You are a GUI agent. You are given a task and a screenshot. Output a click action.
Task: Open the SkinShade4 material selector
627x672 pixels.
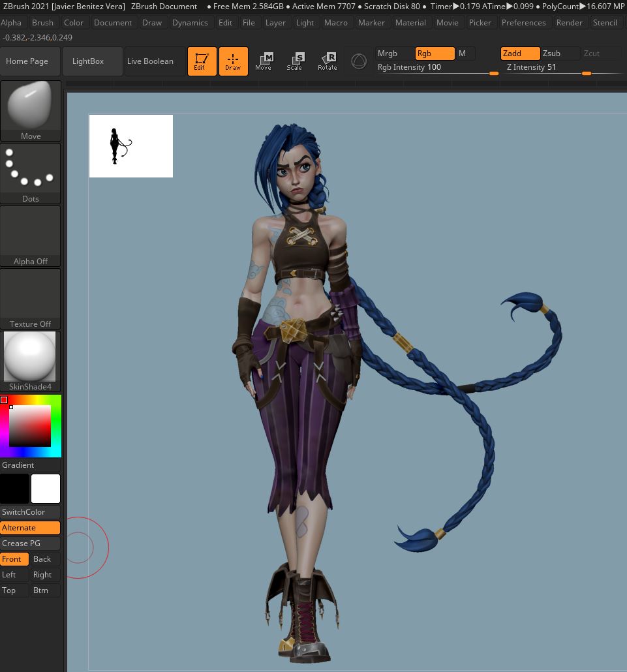click(31, 361)
